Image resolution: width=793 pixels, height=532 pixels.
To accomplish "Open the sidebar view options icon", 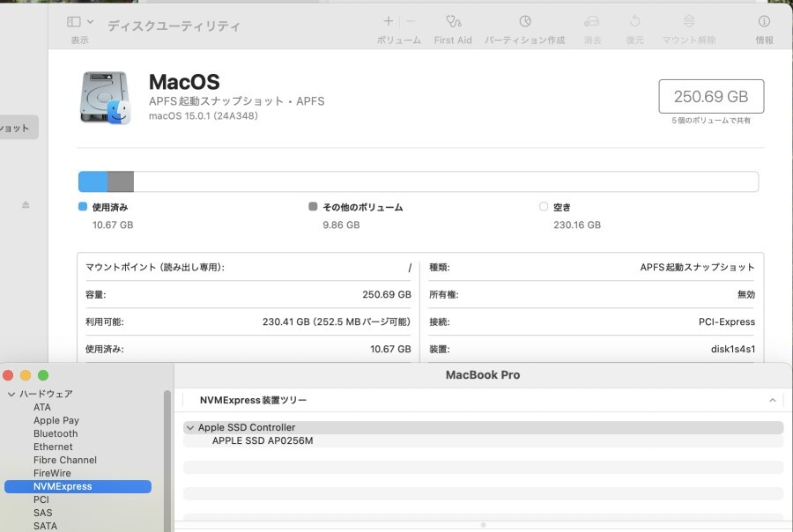I will [x=74, y=21].
